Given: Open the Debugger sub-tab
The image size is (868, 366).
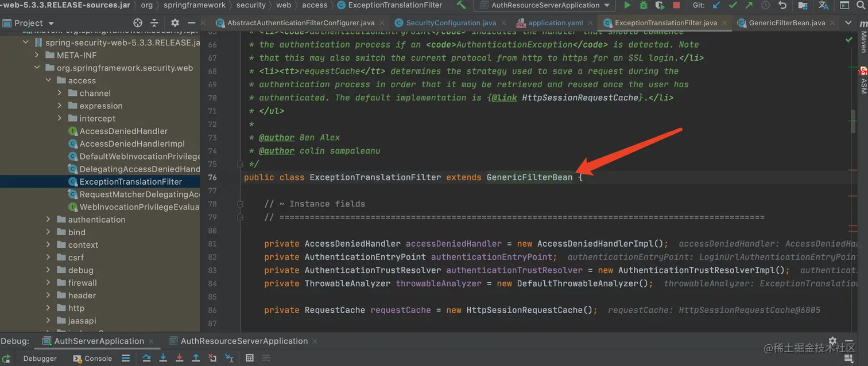Looking at the screenshot, I should [40, 358].
